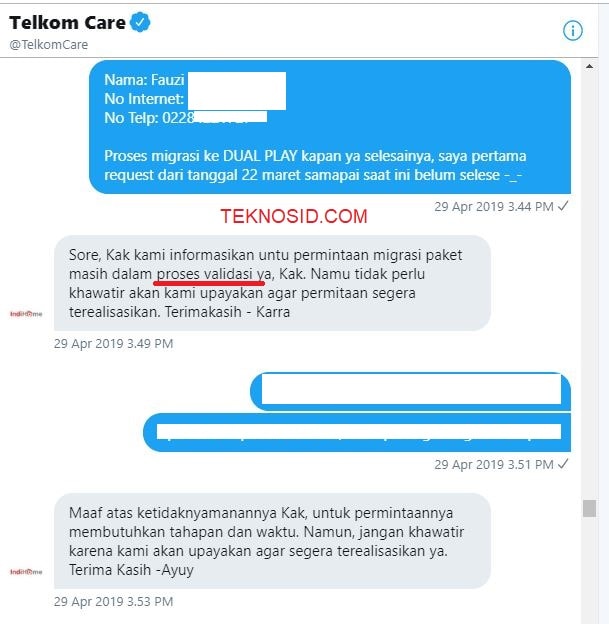Viewport: 609px width, 624px height.
Task: Click the scrollbar up arrow
Action: coord(589,66)
